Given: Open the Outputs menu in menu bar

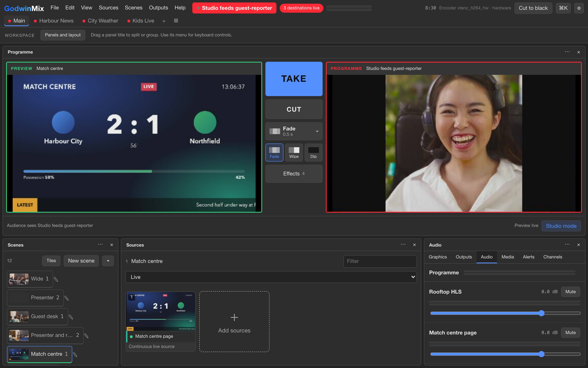Looking at the screenshot, I should point(158,8).
